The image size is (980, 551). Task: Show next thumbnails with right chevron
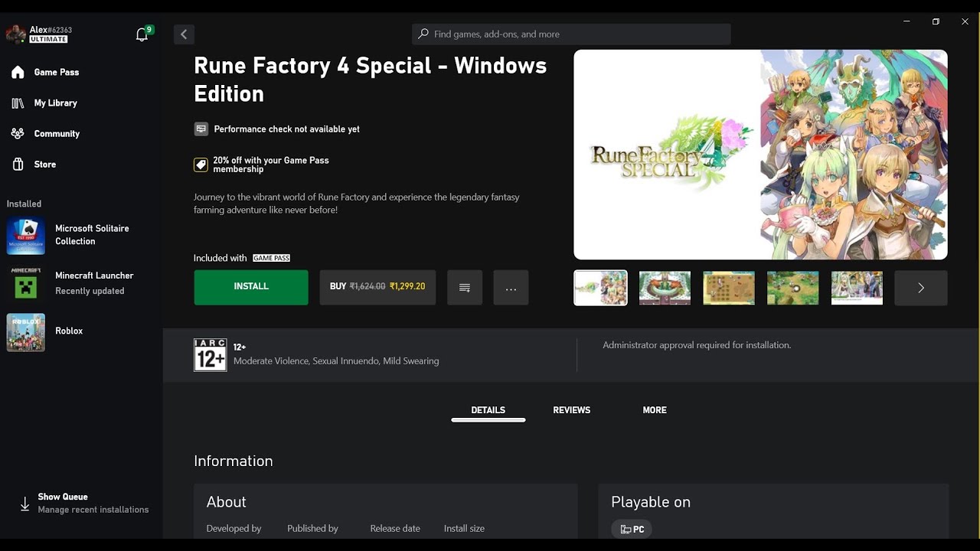(921, 288)
